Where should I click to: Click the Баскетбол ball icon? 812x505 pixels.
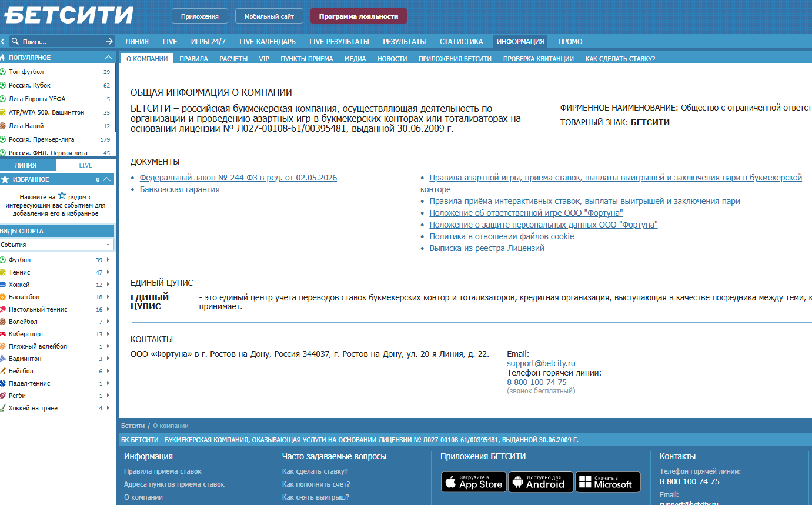point(3,297)
